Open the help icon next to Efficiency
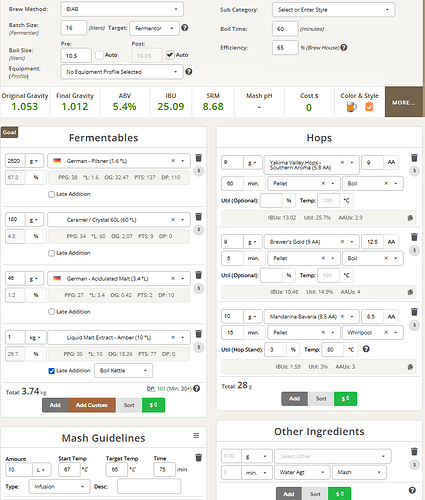 pyautogui.click(x=344, y=48)
